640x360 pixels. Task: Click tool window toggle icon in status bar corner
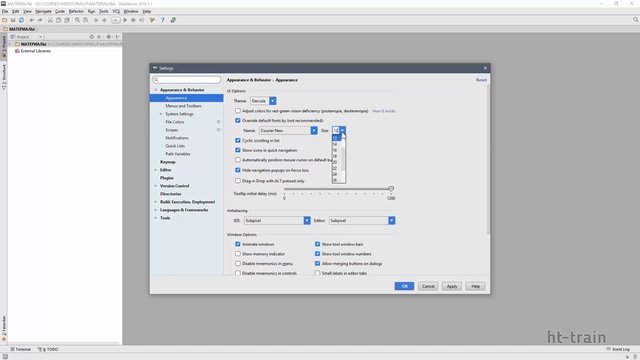pos(5,357)
